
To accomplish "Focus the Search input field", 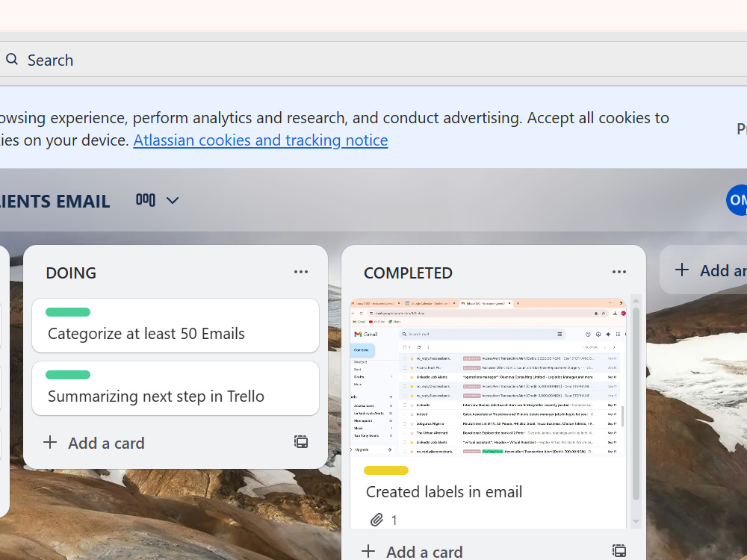I will pyautogui.click(x=373, y=60).
